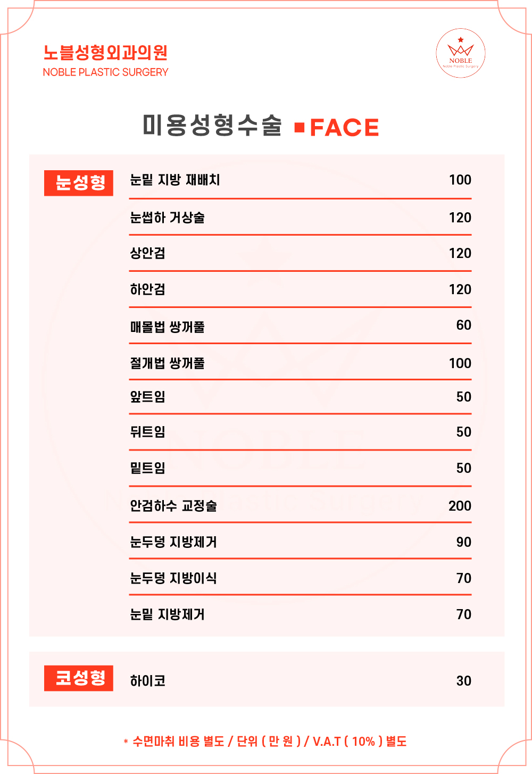Select the 코성형 category label
Image resolution: width=532 pixels, height=774 pixels.
[x=79, y=678]
